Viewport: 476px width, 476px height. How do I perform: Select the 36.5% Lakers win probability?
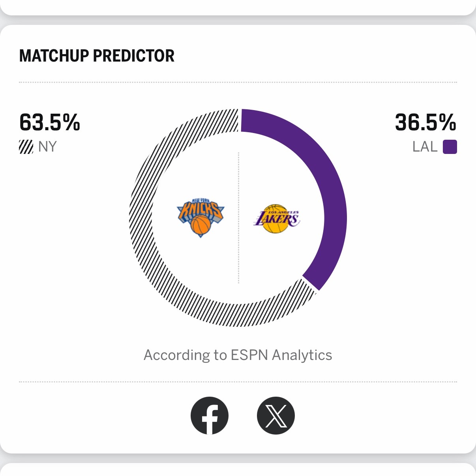(x=425, y=122)
